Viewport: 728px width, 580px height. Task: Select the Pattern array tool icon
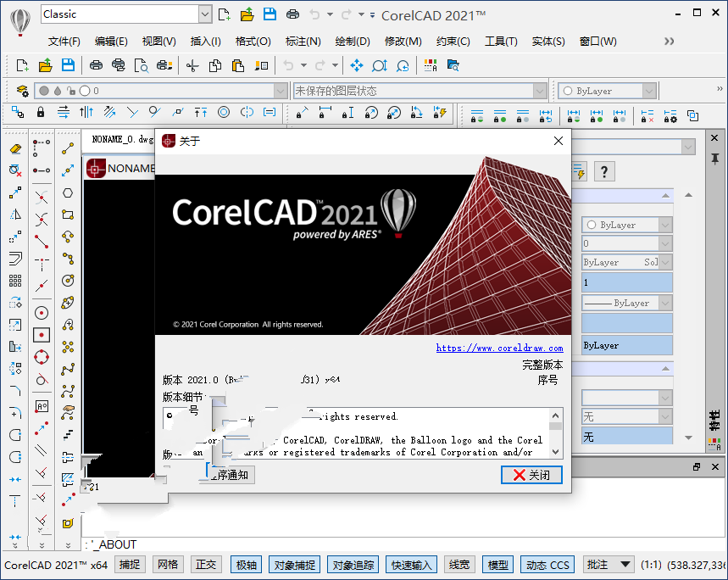click(x=15, y=281)
